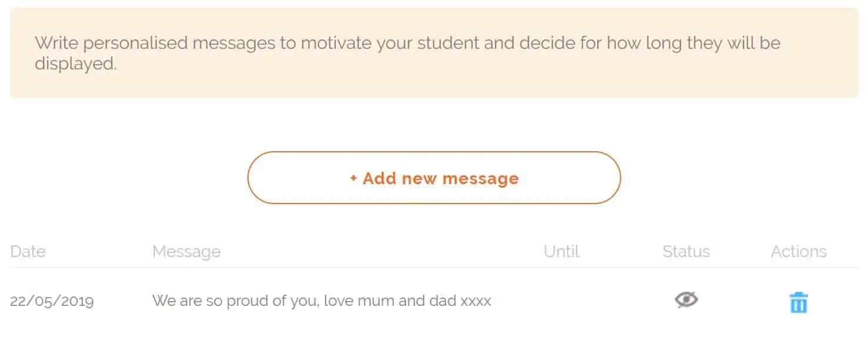Viewport: 868px width, 340px height.
Task: Open the "We are so proud of you" message
Action: (x=321, y=301)
